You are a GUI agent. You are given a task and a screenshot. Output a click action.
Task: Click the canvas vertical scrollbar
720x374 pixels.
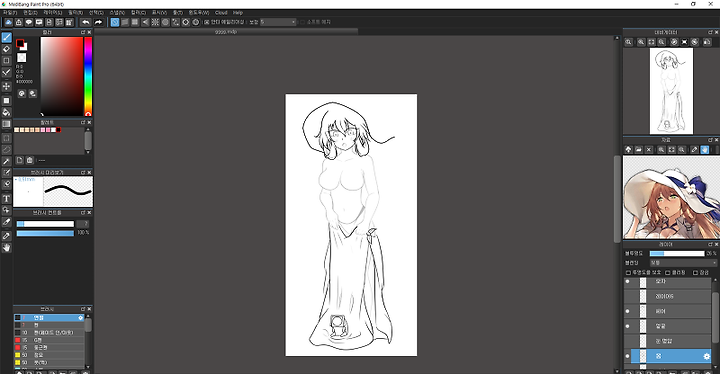coord(617,199)
